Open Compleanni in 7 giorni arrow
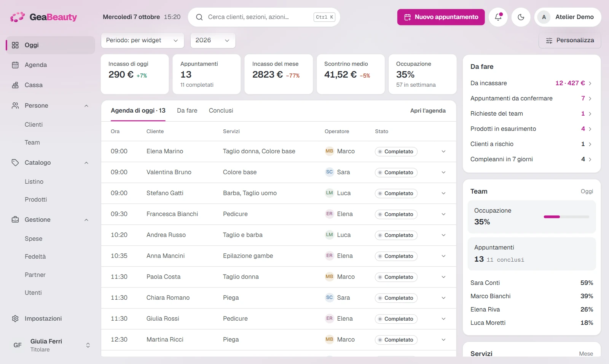Image resolution: width=609 pixels, height=364 pixels. [x=590, y=159]
